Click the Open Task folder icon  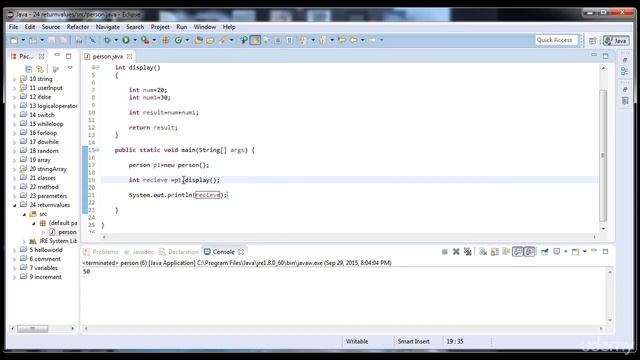[210, 40]
